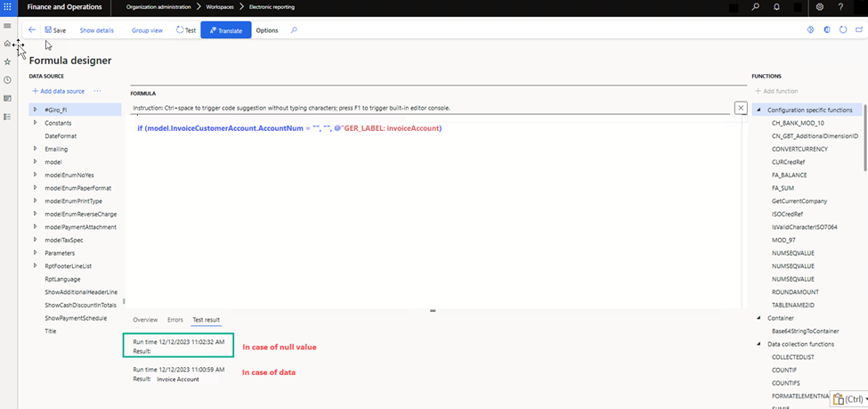The width and height of the screenshot is (868, 409).
Task: Switch to the Errors tab
Action: click(174, 320)
